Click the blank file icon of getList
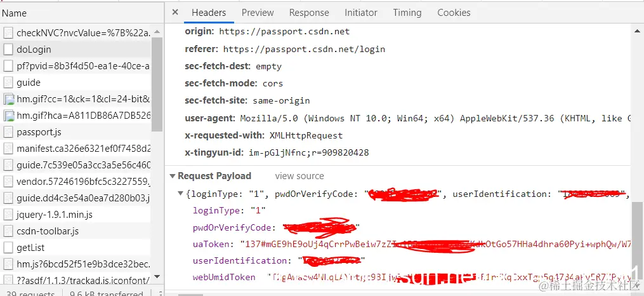Screen dimensions: 644x296 point(8,248)
